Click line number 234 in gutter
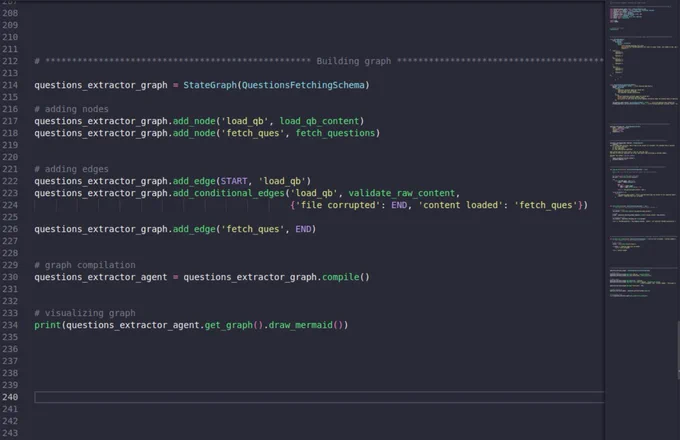This screenshot has width=680, height=440. (10, 325)
